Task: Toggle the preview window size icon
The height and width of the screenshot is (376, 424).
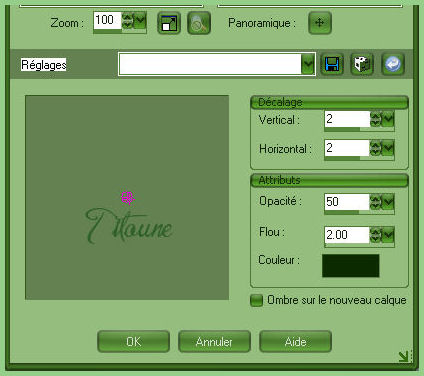Action: [x=169, y=23]
